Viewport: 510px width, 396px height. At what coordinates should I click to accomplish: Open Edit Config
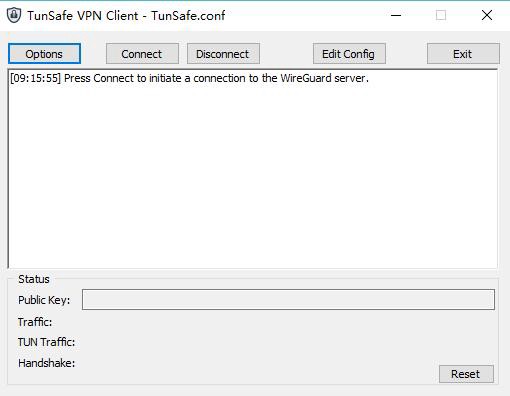click(x=349, y=54)
